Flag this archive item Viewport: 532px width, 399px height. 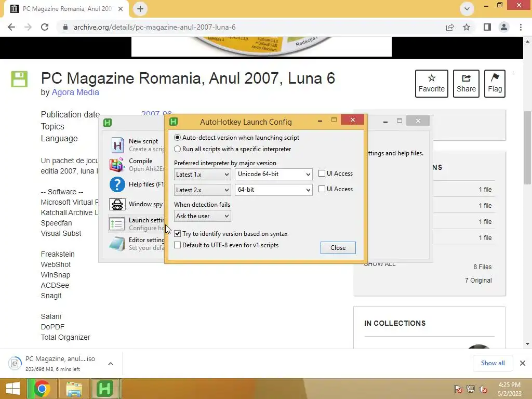coord(495,84)
